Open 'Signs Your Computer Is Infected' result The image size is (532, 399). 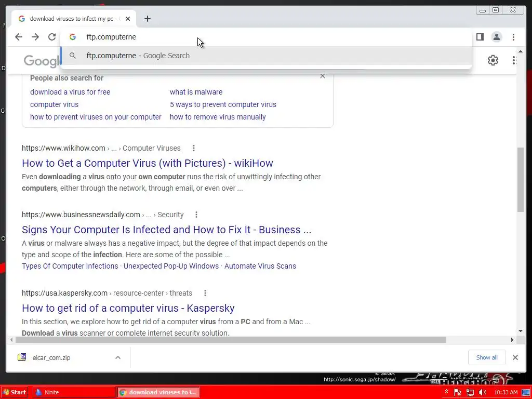(167, 230)
